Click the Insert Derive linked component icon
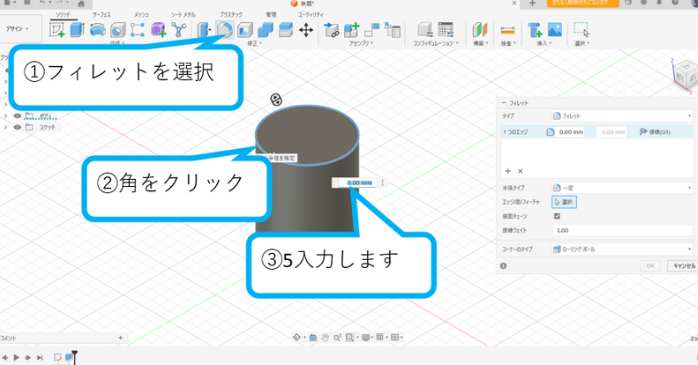The width and height of the screenshot is (698, 365). coord(331,30)
